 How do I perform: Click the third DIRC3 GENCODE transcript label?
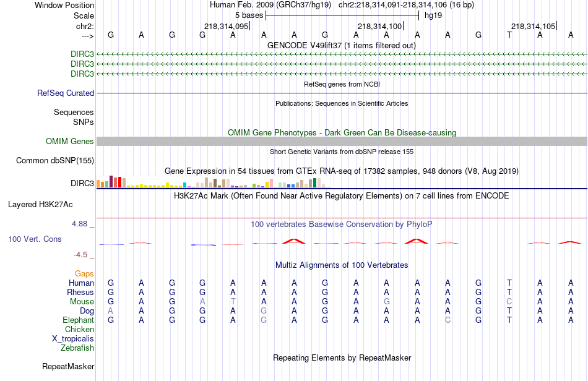(82, 74)
